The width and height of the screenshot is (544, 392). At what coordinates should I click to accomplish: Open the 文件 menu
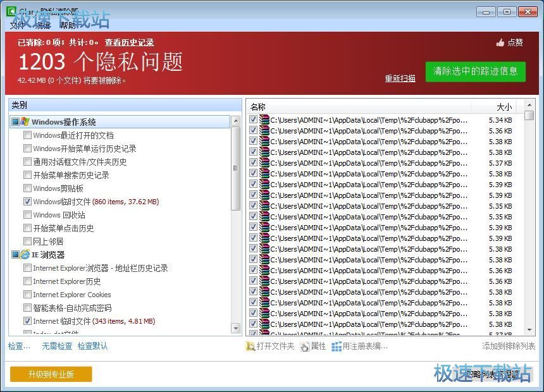click(x=17, y=25)
